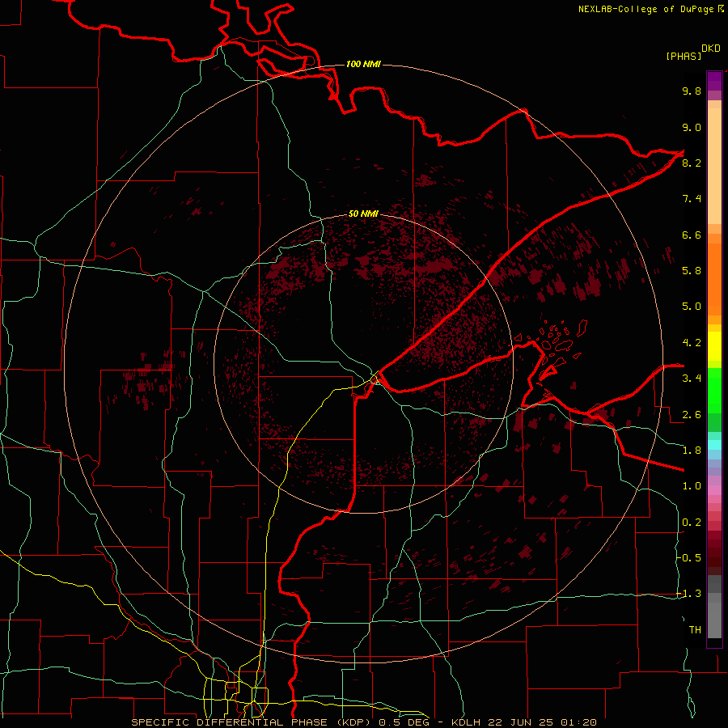Click the pink segment of color bar
728x728 pixels.
coord(714,490)
